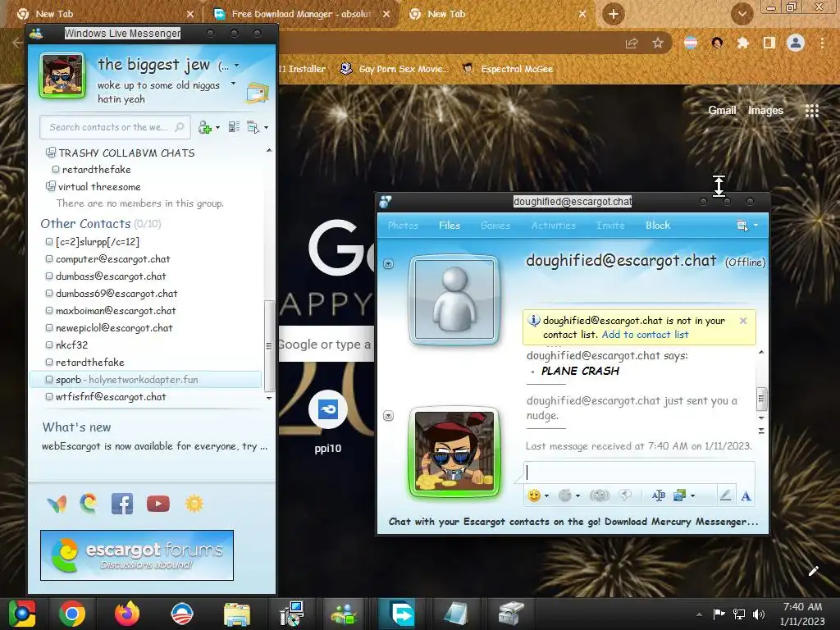Open the Facebook icon in Messenger
Screen dimensions: 840x630
pyautogui.click(x=122, y=504)
